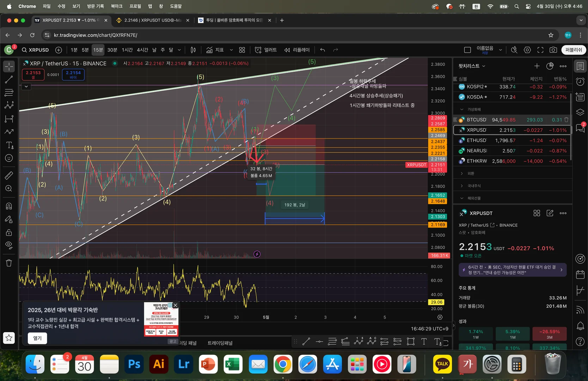Click the green symbol status dot
The height and width of the screenshot is (381, 588).
click(x=115, y=64)
